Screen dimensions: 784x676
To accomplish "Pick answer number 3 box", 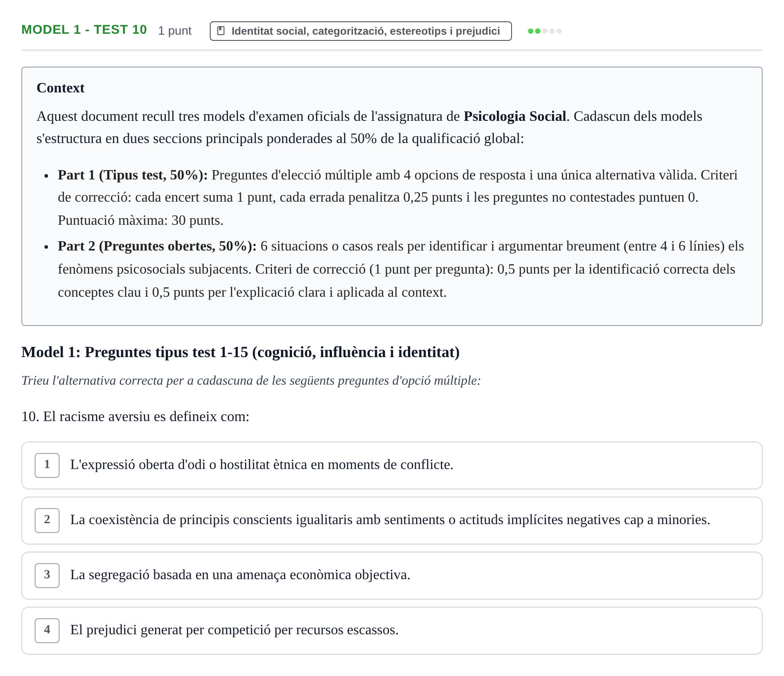I will (x=47, y=575).
